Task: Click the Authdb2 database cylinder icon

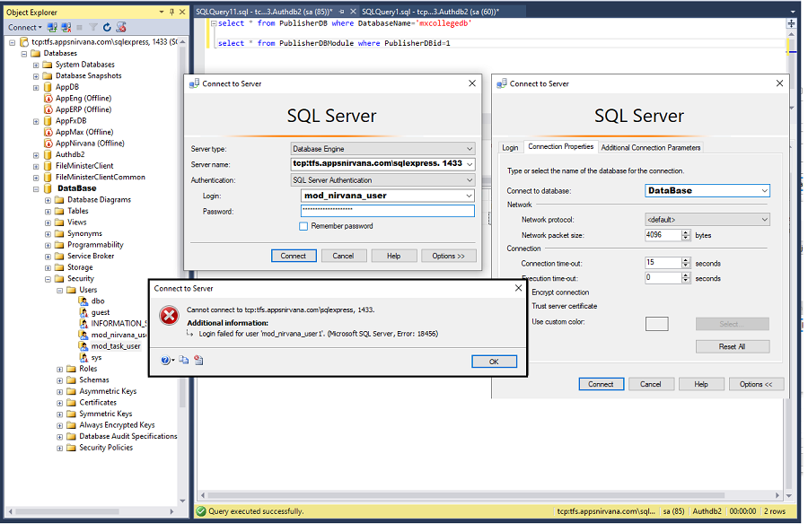Action: click(48, 155)
